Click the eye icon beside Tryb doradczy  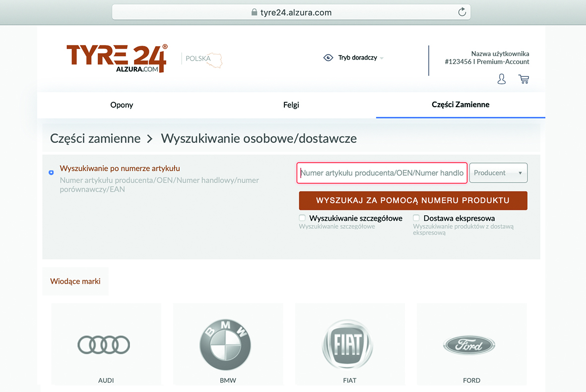(328, 58)
